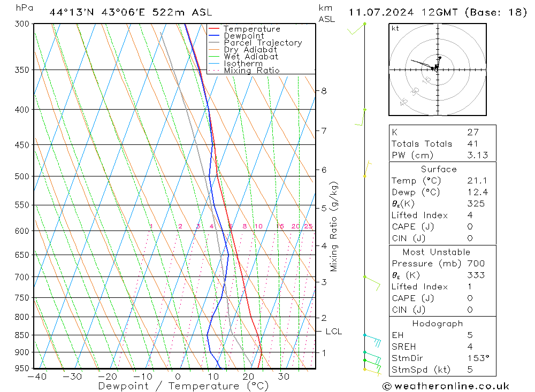
Task: Click the km ASL unit label
Action: point(326,13)
